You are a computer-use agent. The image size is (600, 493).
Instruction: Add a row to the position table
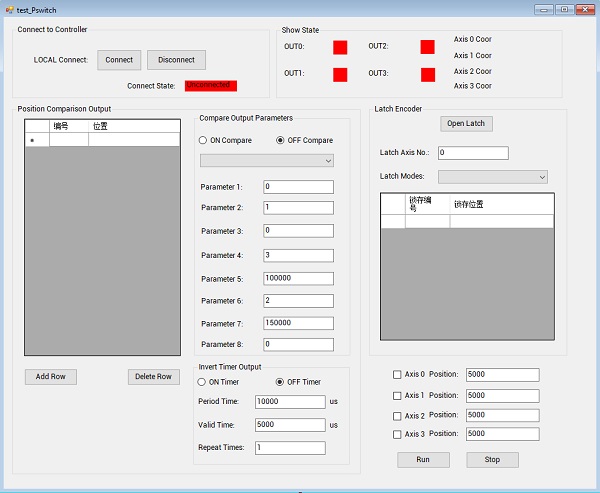pyautogui.click(x=50, y=377)
